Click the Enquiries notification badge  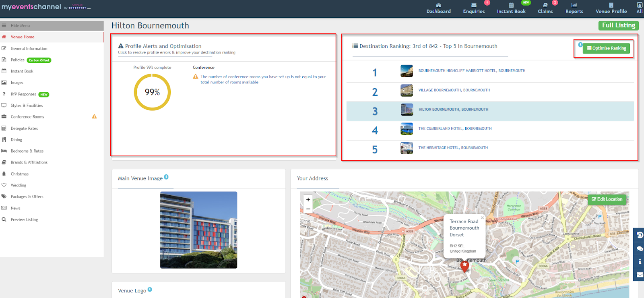[487, 2]
